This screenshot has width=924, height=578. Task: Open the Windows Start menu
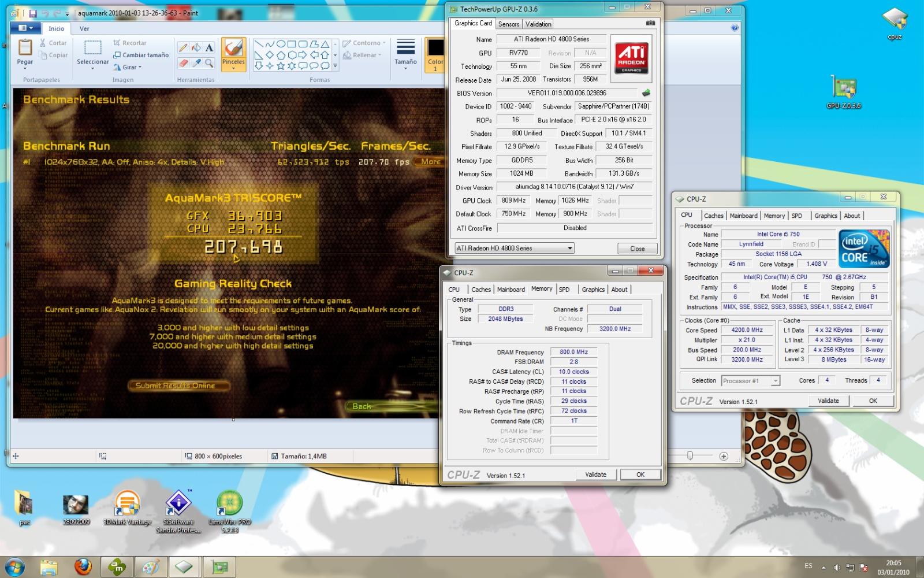[x=14, y=566]
